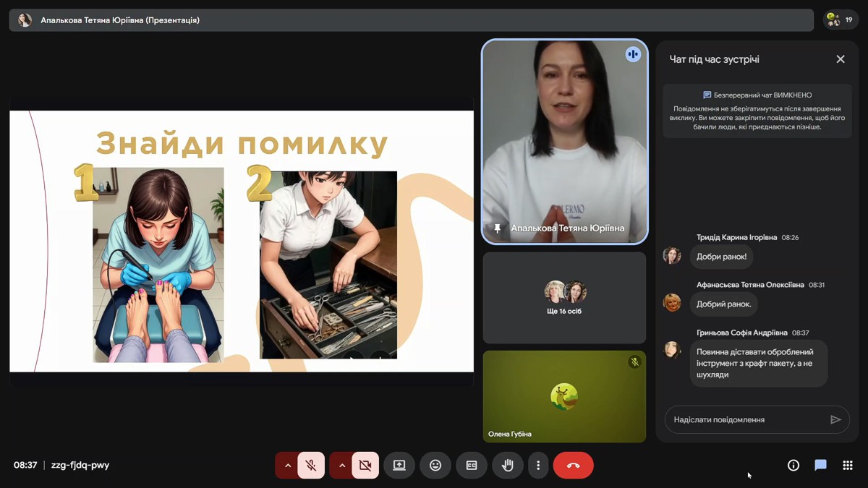
Task: Raise your hand in the meeting
Action: (508, 466)
